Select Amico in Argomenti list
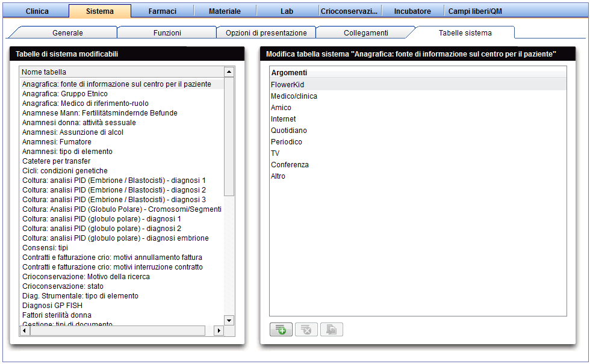Image resolution: width=590 pixels, height=364 pixels. pos(418,108)
